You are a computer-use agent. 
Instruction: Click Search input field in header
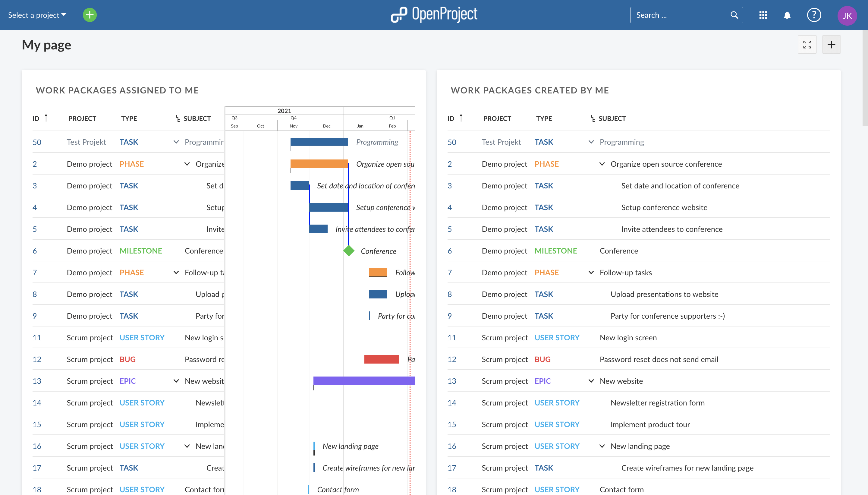[x=686, y=15]
